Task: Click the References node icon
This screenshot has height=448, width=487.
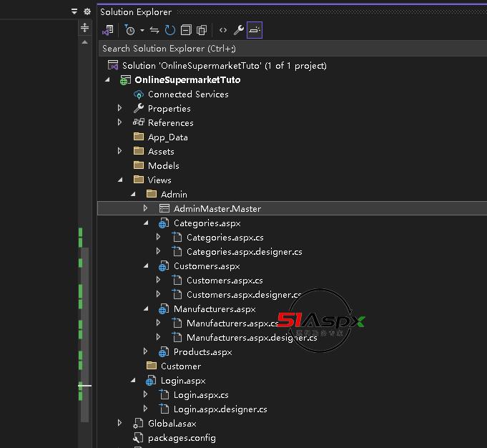Action: [x=139, y=122]
